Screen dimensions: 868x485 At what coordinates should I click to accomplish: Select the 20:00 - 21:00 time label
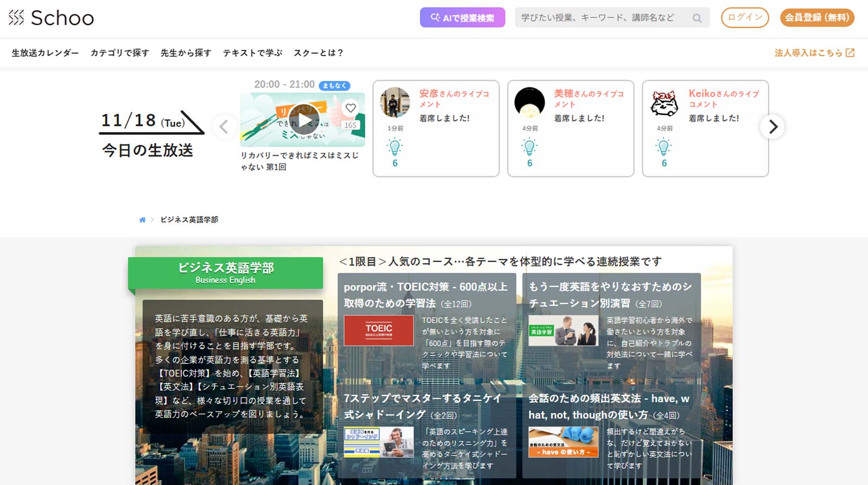pyautogui.click(x=284, y=85)
